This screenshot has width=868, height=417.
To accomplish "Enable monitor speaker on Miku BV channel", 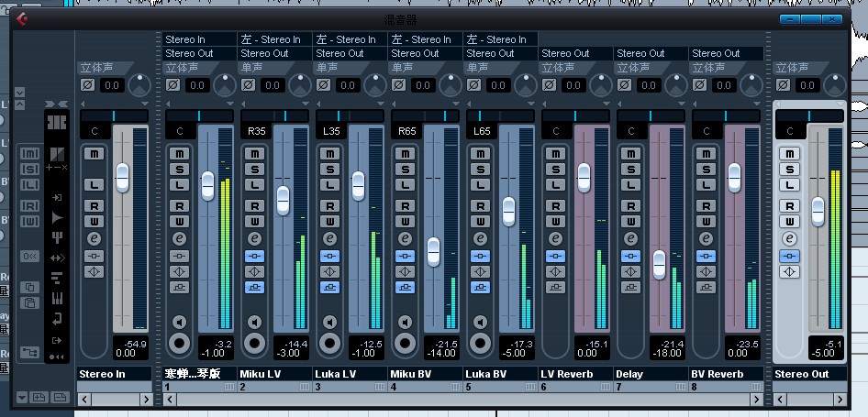I will pos(406,322).
